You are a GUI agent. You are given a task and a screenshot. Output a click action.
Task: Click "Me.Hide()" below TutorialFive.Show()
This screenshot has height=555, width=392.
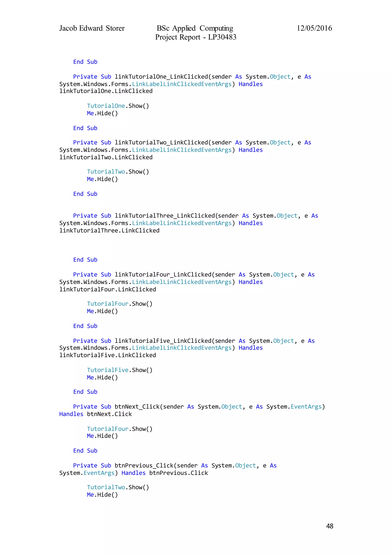(102, 378)
